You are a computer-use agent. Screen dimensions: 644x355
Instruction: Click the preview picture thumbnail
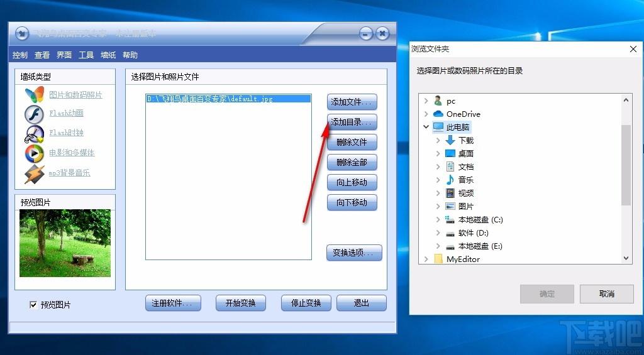65,243
